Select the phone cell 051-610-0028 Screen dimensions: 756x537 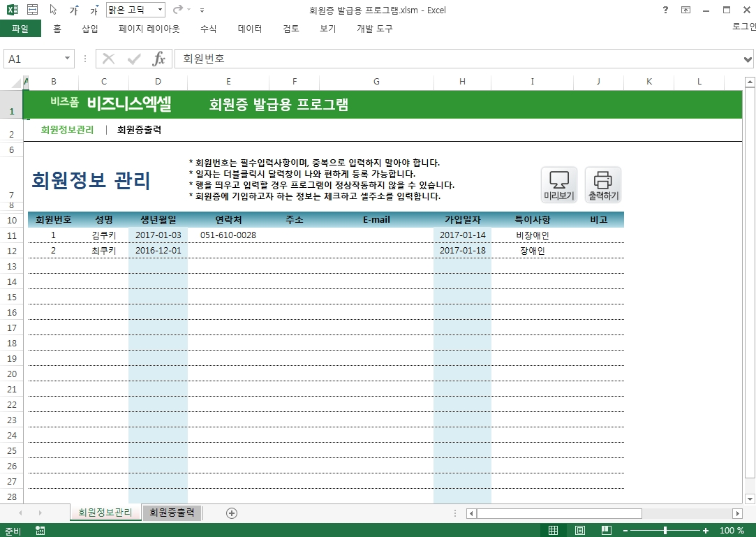click(x=228, y=235)
